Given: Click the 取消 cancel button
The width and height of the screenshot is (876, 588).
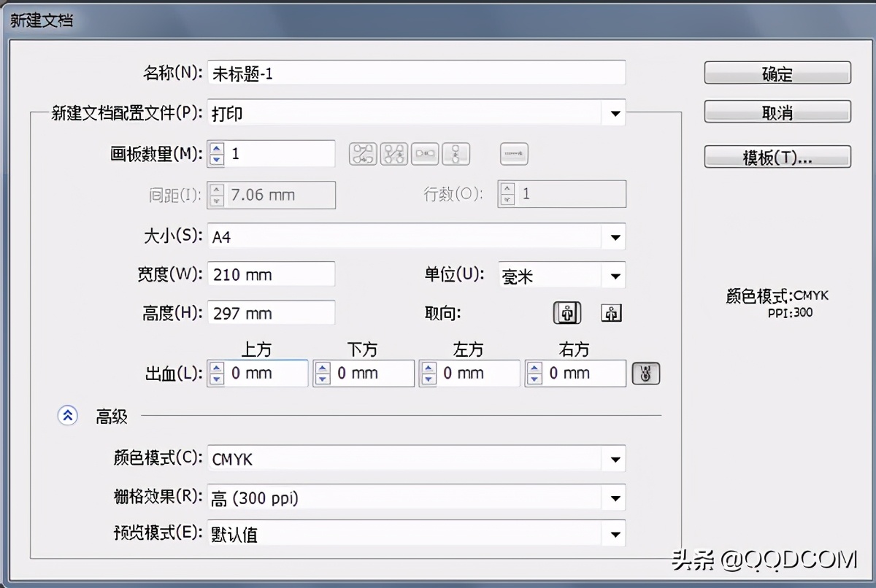Looking at the screenshot, I should coord(777,111).
